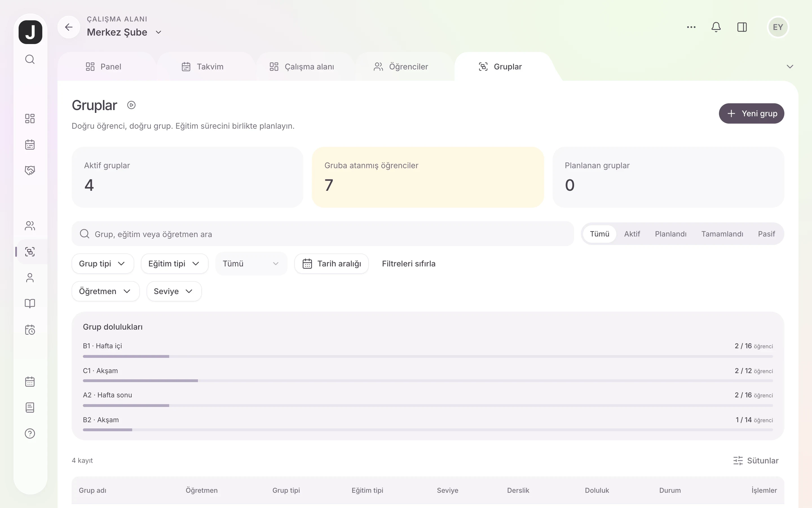
Task: Open the help question mark icon
Action: click(30, 433)
